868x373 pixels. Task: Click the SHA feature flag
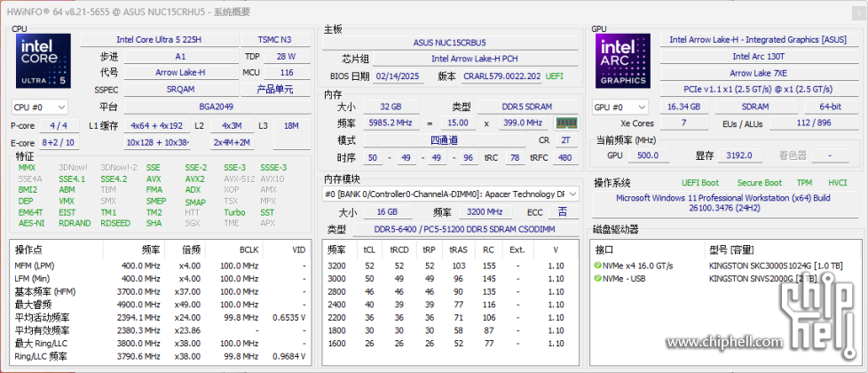point(154,224)
